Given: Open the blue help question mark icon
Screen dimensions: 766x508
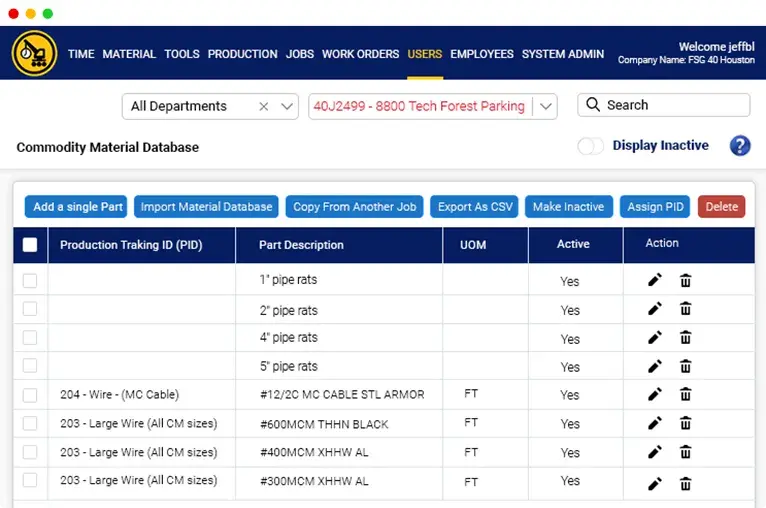Looking at the screenshot, I should coord(740,146).
